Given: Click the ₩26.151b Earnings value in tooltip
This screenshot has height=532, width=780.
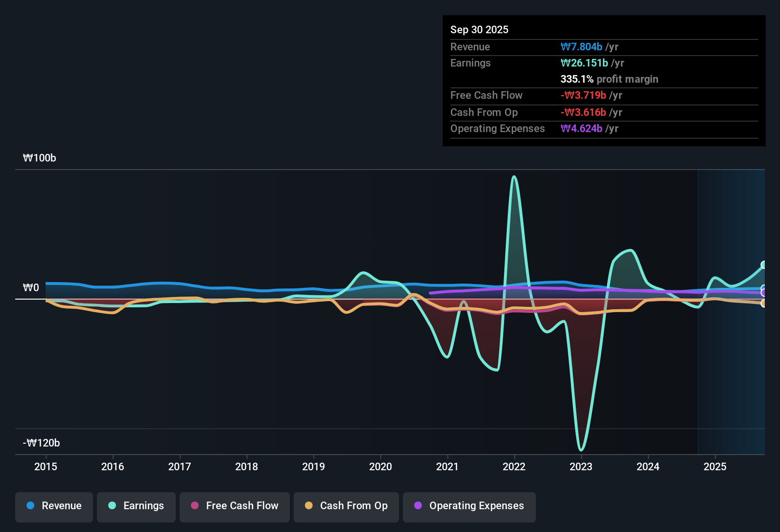Looking at the screenshot, I should click(584, 63).
